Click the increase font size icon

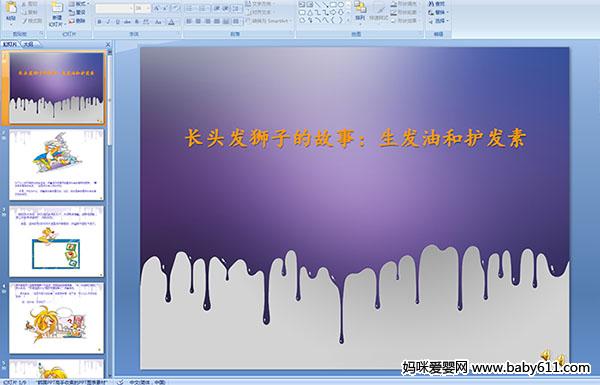click(157, 8)
